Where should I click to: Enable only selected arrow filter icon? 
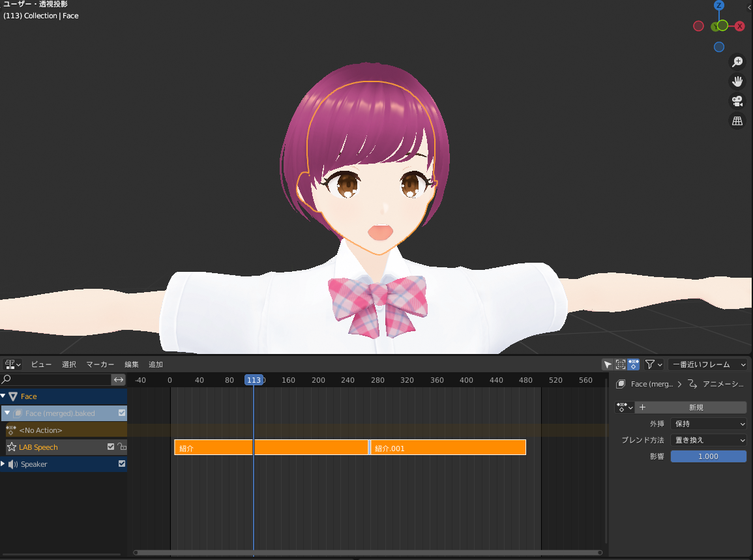click(x=608, y=364)
